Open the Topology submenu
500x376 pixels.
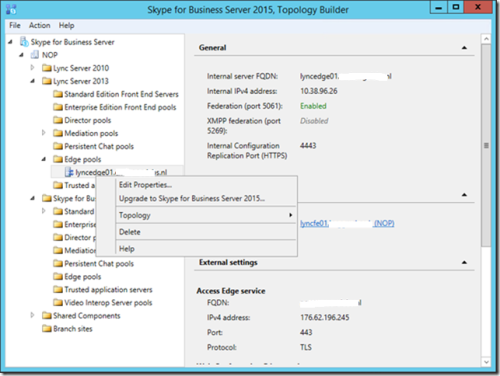pos(206,215)
